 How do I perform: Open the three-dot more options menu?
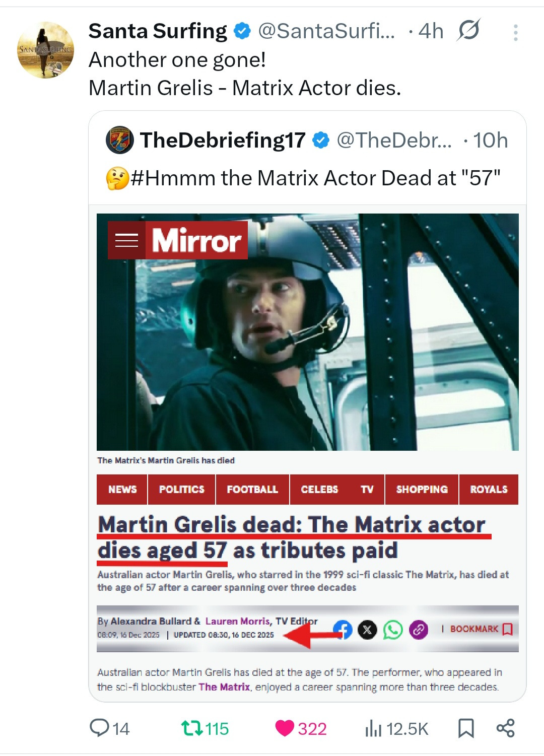(x=515, y=33)
